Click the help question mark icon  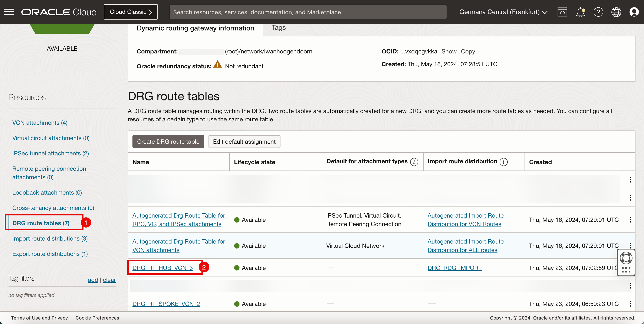point(598,11)
